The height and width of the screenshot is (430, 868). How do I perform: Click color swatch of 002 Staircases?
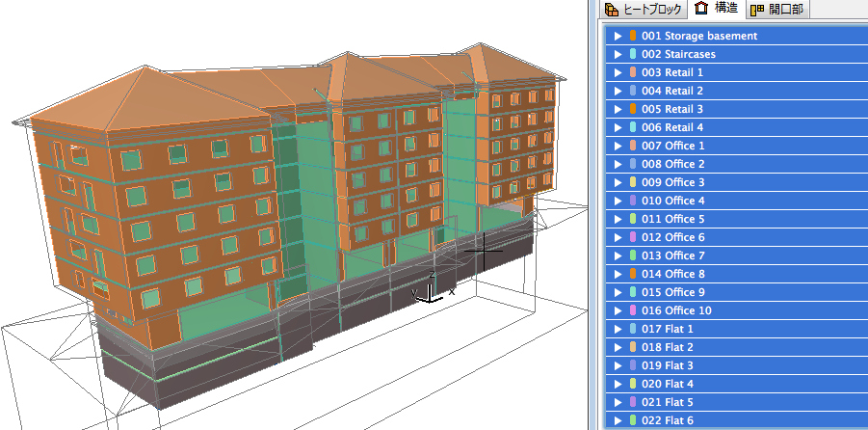tap(633, 54)
